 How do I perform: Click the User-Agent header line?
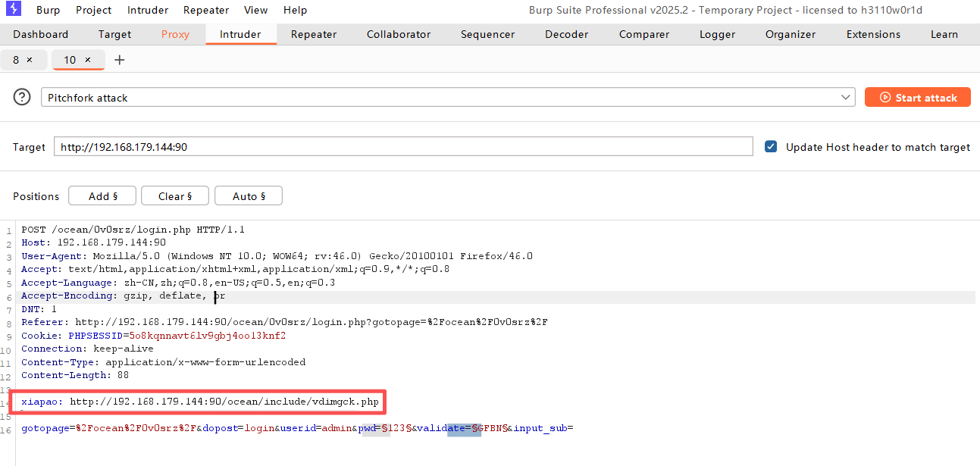(277, 256)
